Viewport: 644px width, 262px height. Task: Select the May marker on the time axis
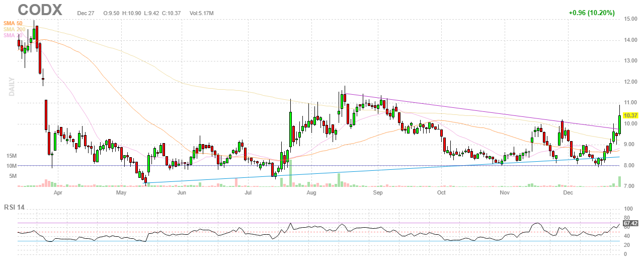121,192
